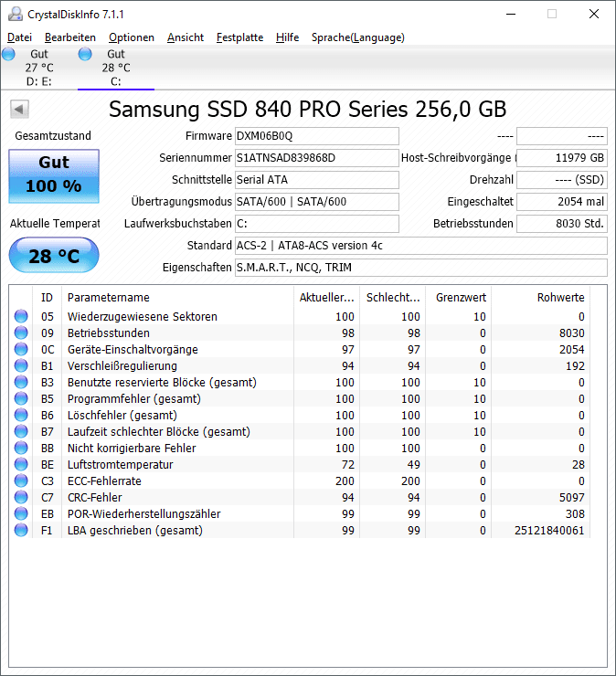Click status orb of Geräte-Einschaltvorgänge row
This screenshot has height=676, width=616.
[21, 349]
